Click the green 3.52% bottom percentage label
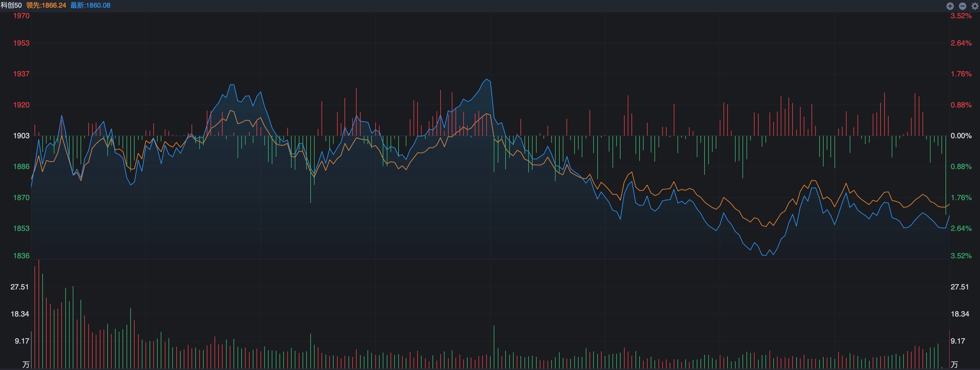The width and height of the screenshot is (980, 370). click(961, 256)
